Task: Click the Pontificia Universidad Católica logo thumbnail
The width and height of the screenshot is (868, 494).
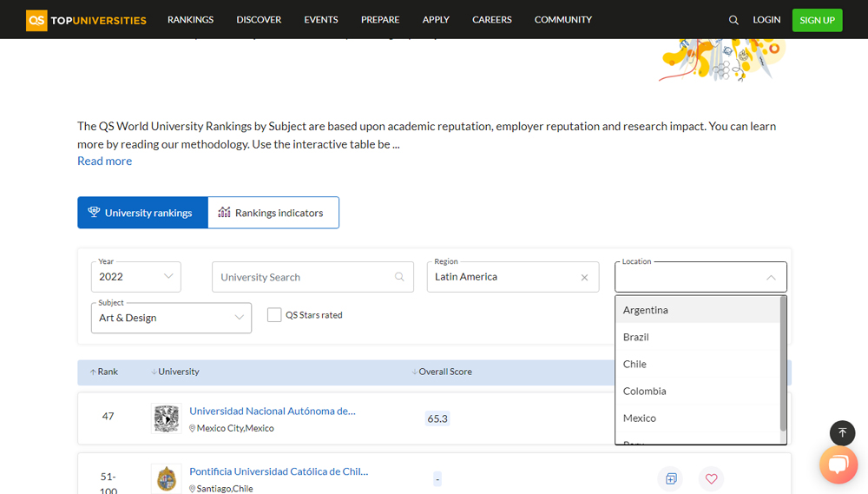Action: click(x=166, y=479)
